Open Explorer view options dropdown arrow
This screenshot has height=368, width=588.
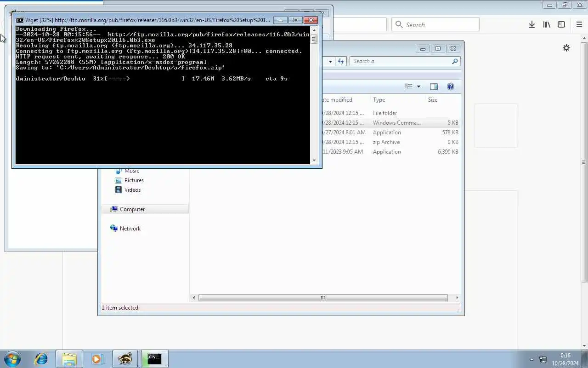click(x=418, y=86)
